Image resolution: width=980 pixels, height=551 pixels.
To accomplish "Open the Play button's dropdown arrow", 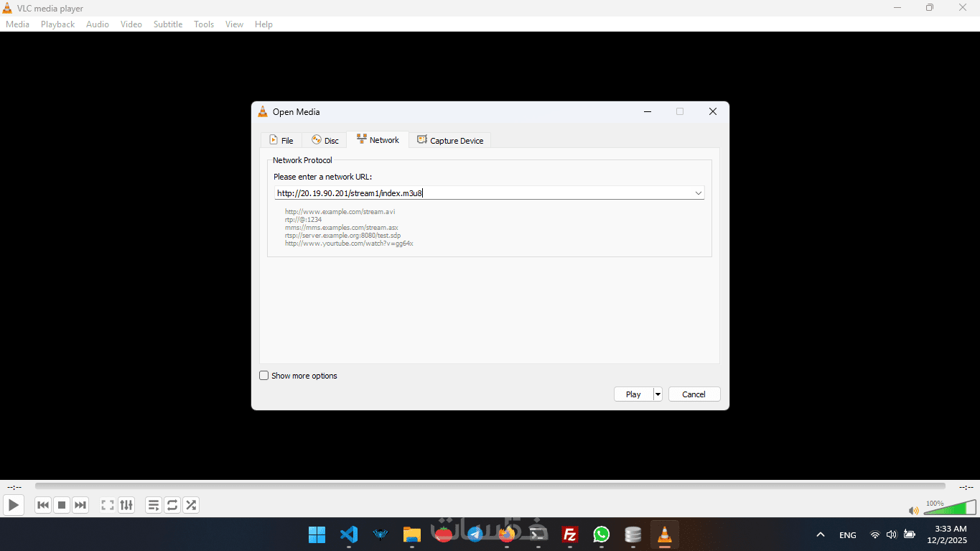I will tap(658, 394).
